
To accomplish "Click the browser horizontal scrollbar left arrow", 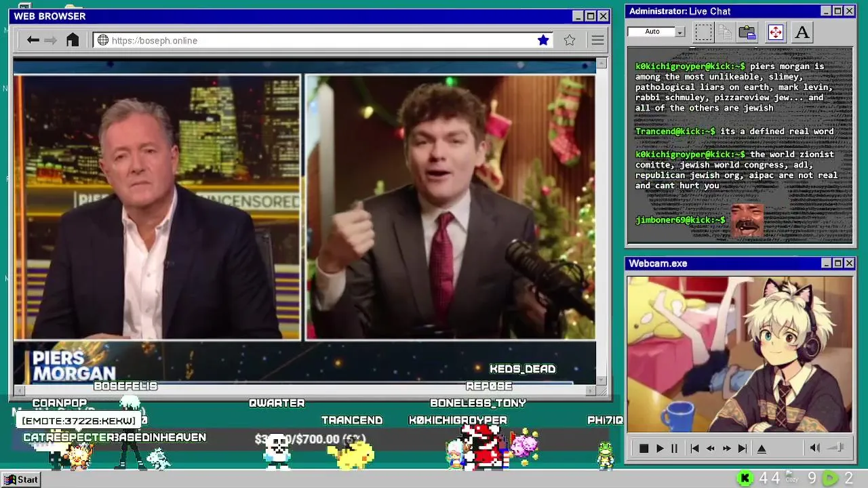I will [x=18, y=390].
